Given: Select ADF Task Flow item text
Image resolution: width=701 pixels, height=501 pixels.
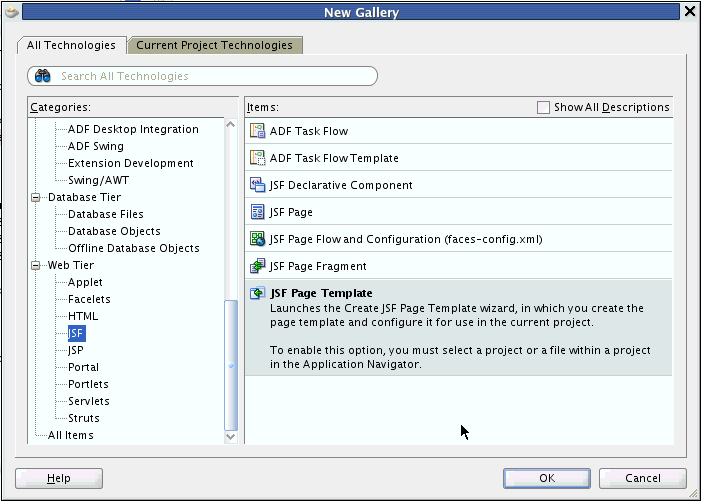Looking at the screenshot, I should point(308,131).
